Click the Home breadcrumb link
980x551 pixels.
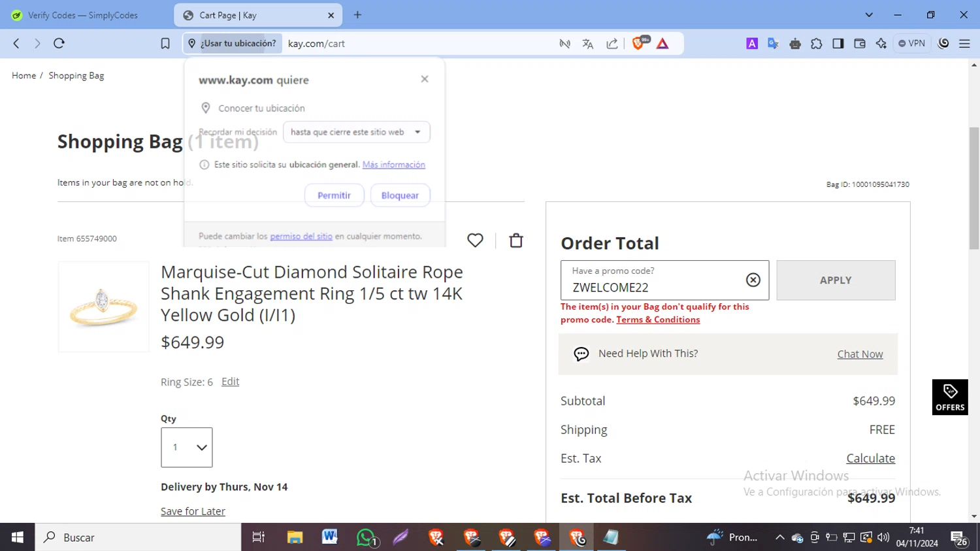[x=24, y=76]
